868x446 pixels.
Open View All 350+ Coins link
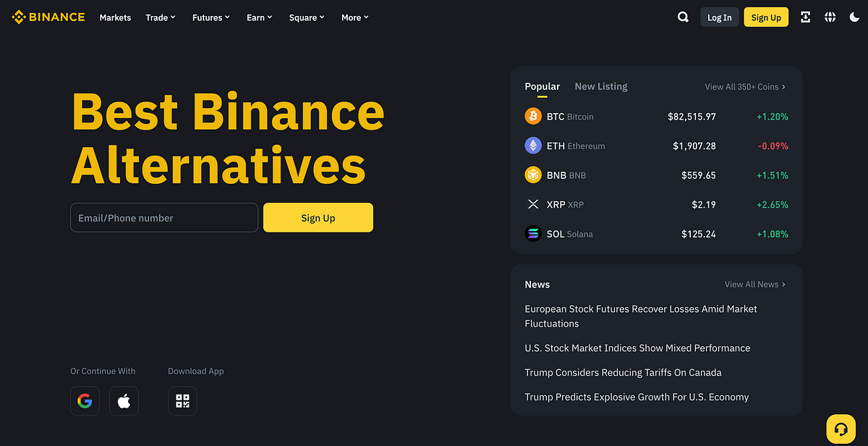pyautogui.click(x=745, y=87)
